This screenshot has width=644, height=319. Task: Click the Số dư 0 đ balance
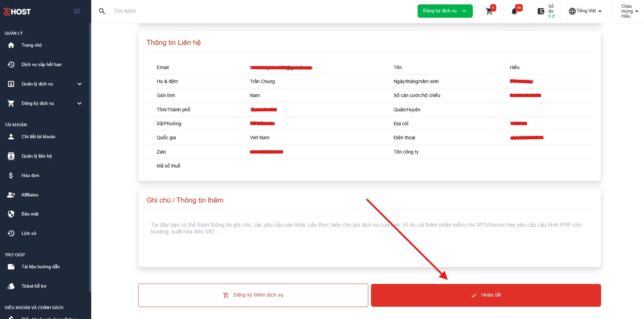pos(551,11)
